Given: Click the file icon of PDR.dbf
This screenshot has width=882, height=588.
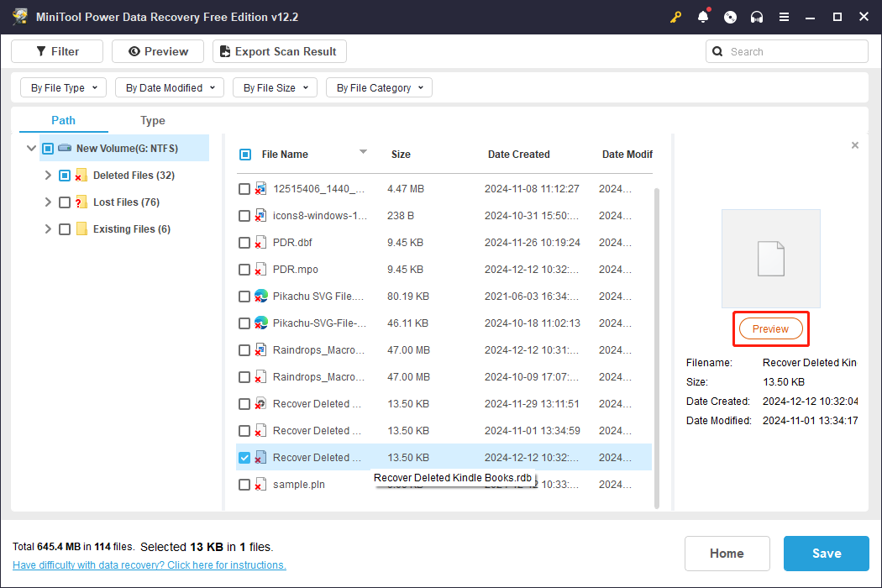Looking at the screenshot, I should click(260, 243).
